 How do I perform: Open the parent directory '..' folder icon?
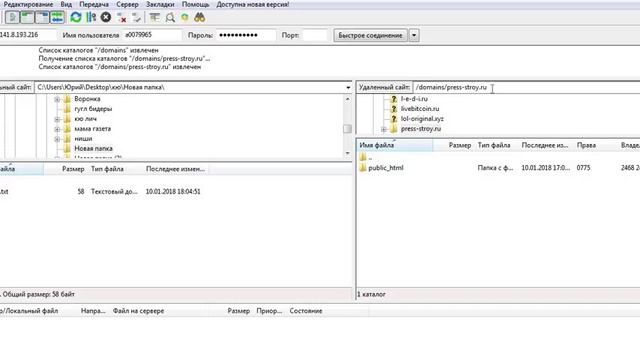click(x=363, y=157)
